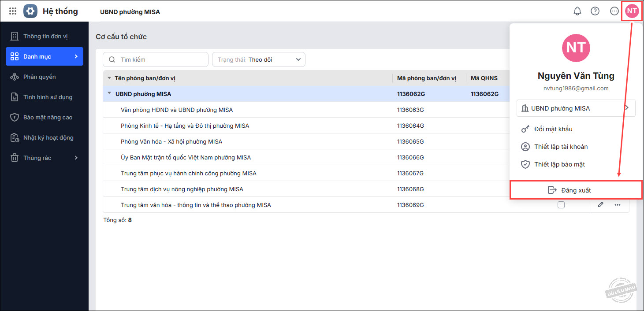
Task: Click the Đăng xuất button
Action: 576,190
